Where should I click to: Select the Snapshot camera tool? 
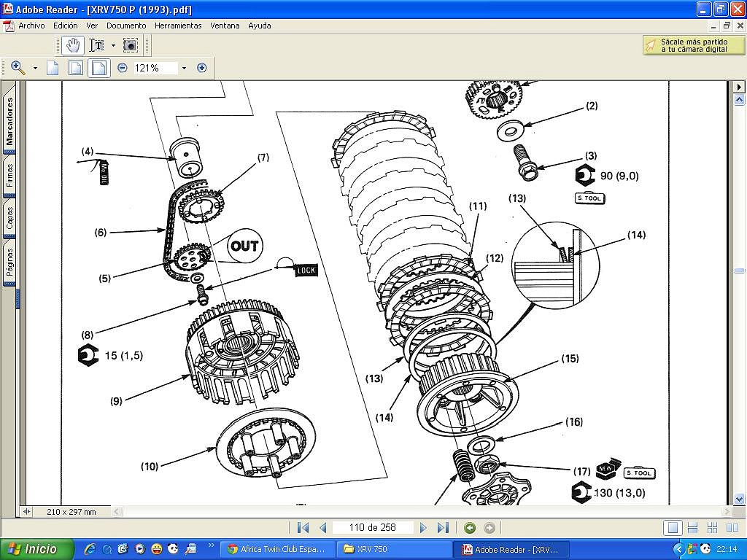(131, 45)
